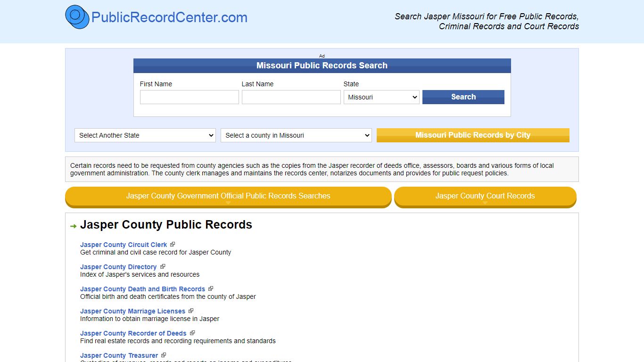
Task: Click the small Ad label
Action: point(322,56)
